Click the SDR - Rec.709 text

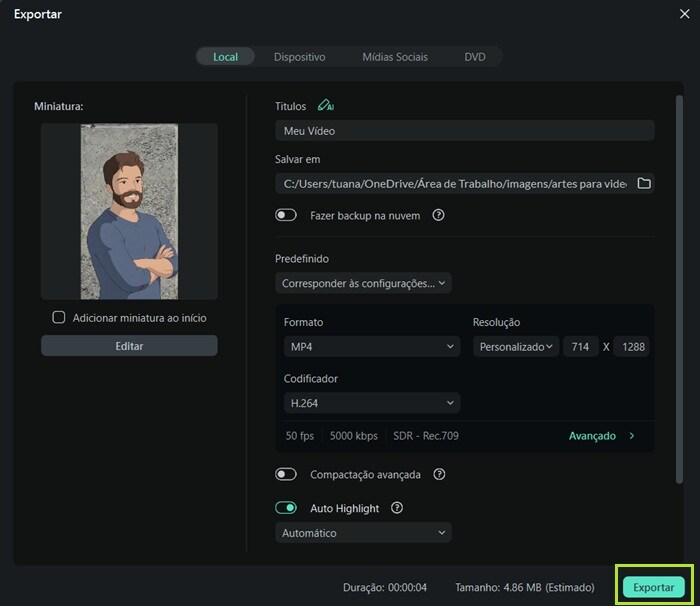tap(426, 435)
